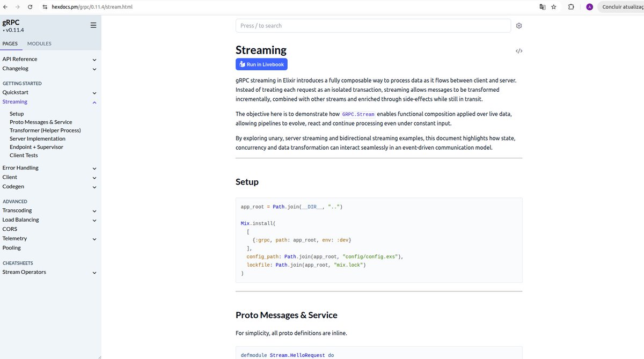
Task: Jump to Endpoint + Supervisor subsection
Action: (x=36, y=147)
